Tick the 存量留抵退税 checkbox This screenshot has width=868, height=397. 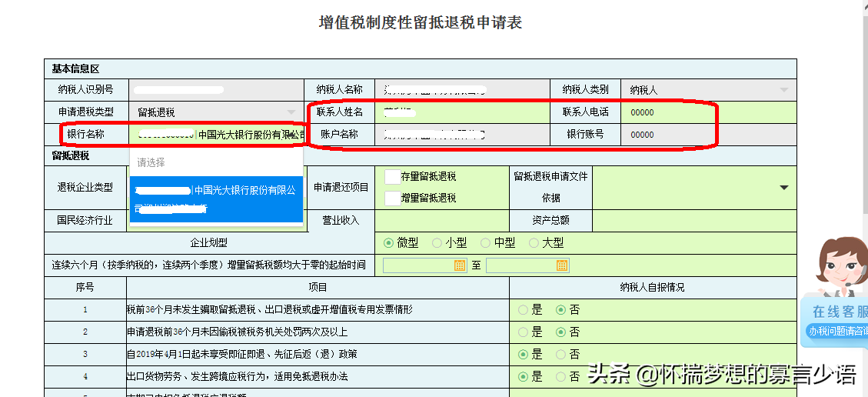point(392,177)
